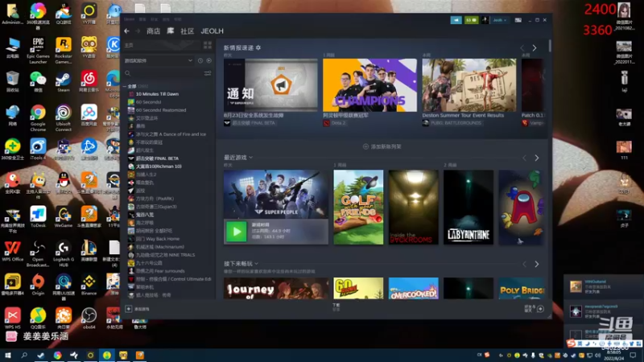The image size is (644, 362).
Task: Open the Logitech G HUB desktop icon
Action: coord(64,254)
